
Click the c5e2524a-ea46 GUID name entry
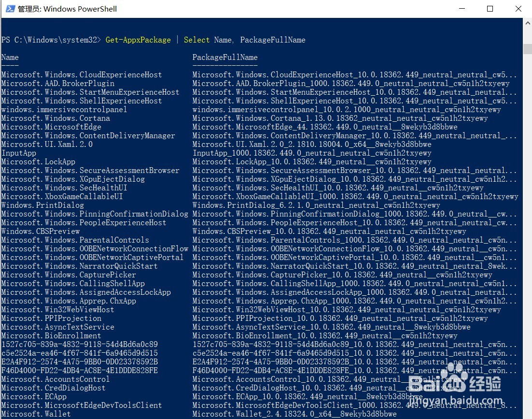(x=79, y=353)
